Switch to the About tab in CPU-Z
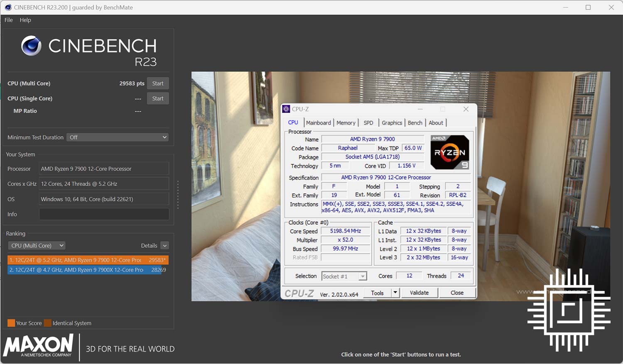 click(x=436, y=123)
